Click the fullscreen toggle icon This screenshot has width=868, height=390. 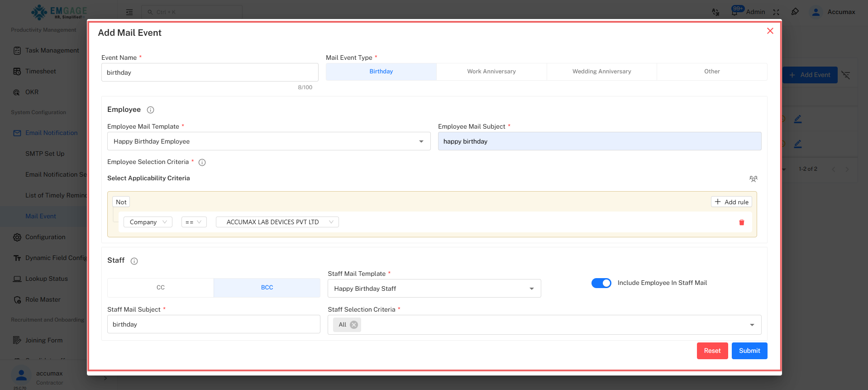(776, 12)
